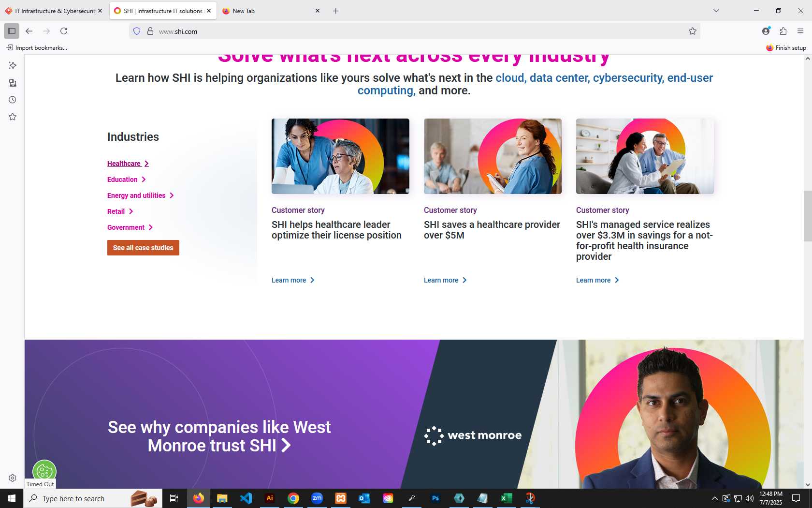This screenshot has width=812, height=508.
Task: Open a new browser tab
Action: pyautogui.click(x=335, y=11)
